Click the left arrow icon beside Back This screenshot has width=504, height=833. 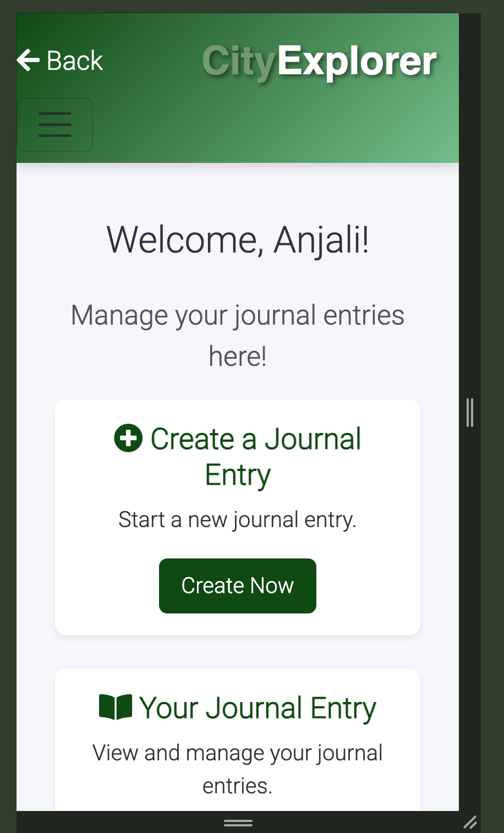(28, 60)
